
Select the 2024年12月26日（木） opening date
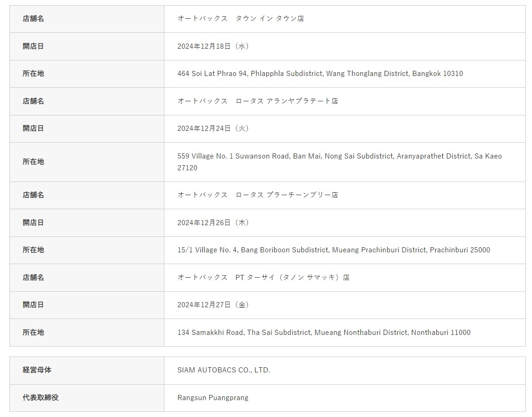213,222
